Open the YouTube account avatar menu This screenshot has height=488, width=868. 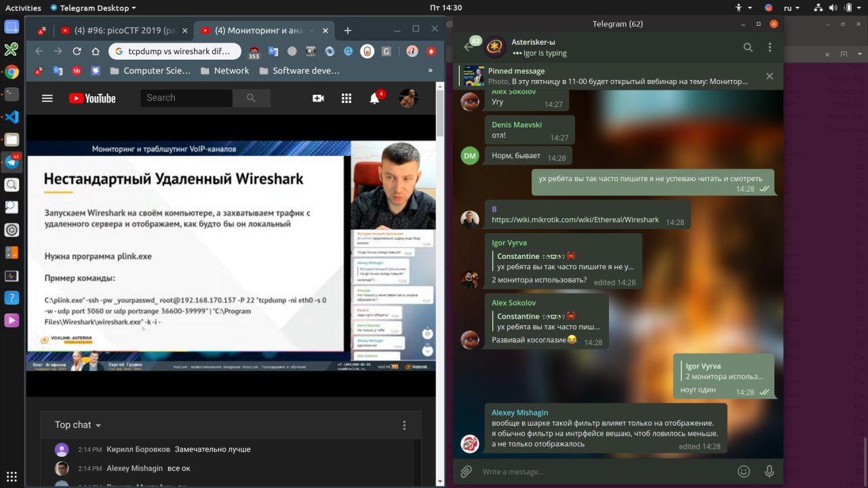click(408, 98)
